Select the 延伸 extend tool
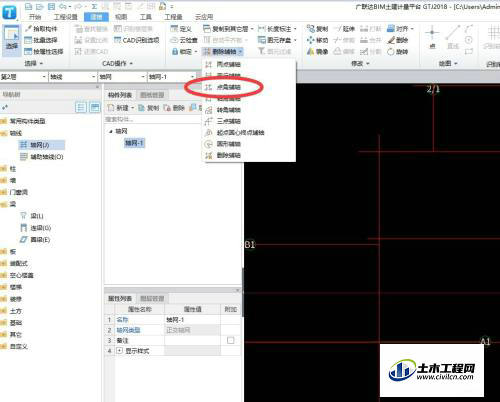 pos(344,29)
